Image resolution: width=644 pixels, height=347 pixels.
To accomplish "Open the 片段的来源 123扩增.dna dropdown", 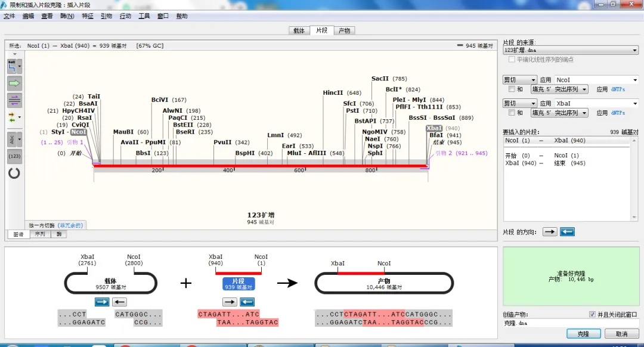I will (x=570, y=51).
